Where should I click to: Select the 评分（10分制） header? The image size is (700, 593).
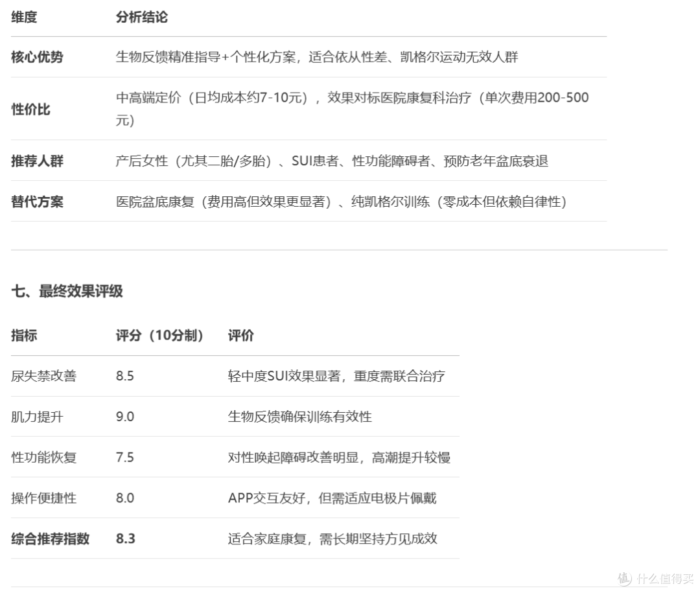click(x=160, y=335)
